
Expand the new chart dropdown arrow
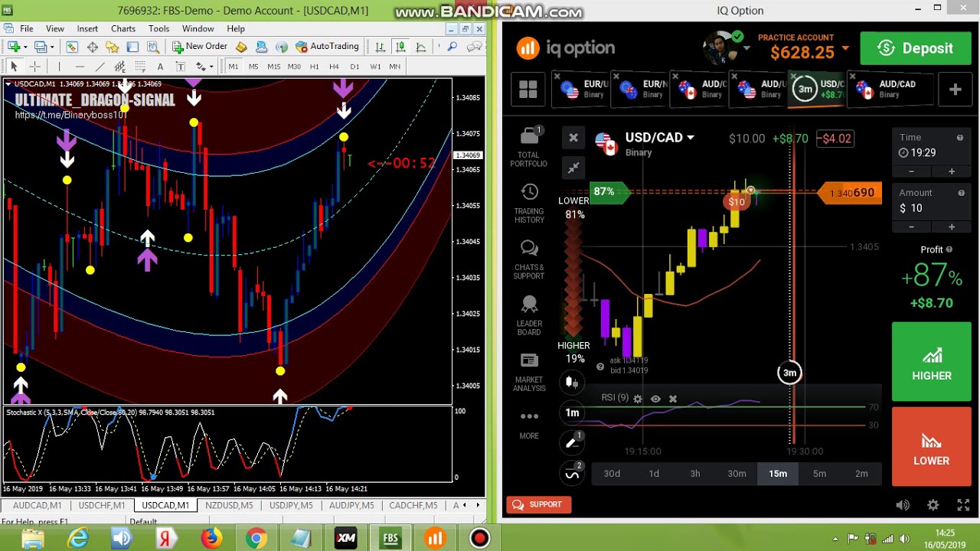(25, 47)
